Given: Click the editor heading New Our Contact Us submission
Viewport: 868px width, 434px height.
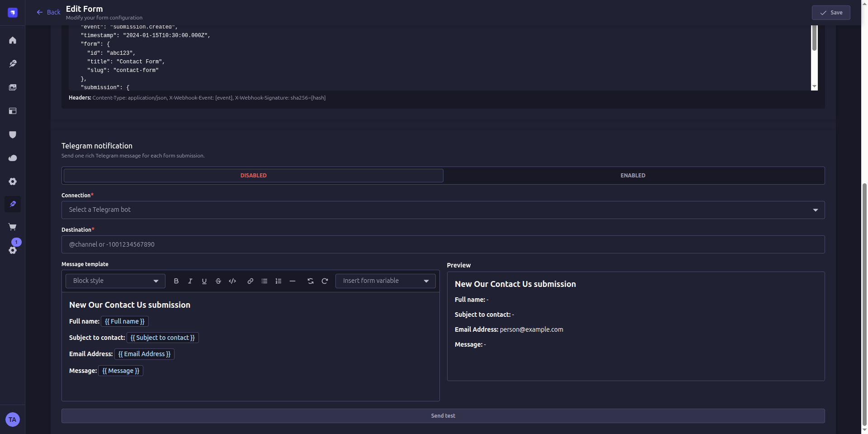Looking at the screenshot, I should point(130,305).
